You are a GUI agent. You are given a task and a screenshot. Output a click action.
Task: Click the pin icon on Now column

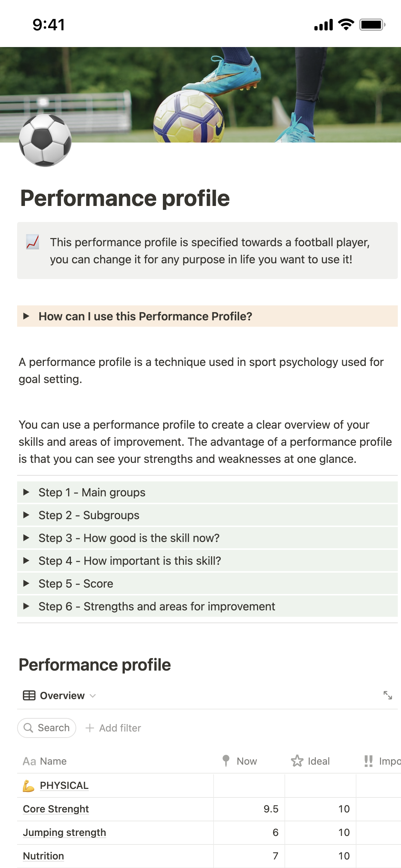pyautogui.click(x=226, y=761)
